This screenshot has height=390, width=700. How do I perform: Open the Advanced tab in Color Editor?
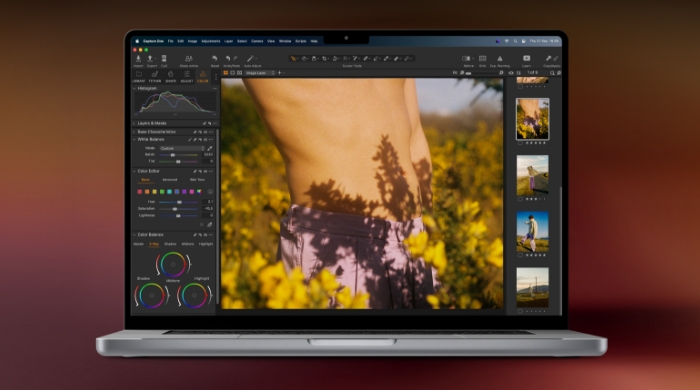(x=170, y=180)
